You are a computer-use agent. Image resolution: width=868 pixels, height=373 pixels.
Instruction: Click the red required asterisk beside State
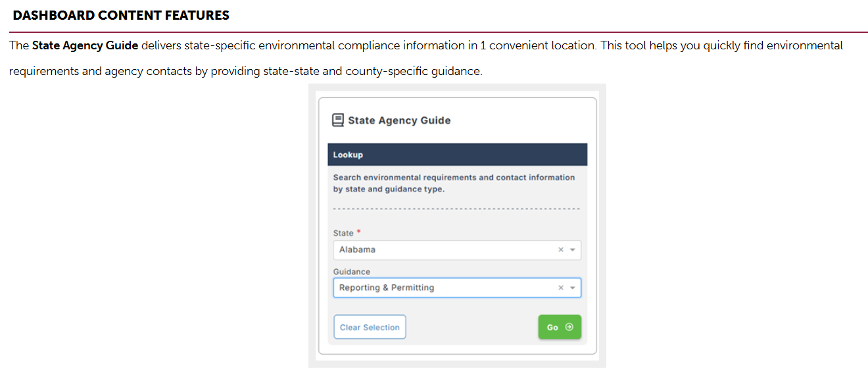(x=359, y=233)
